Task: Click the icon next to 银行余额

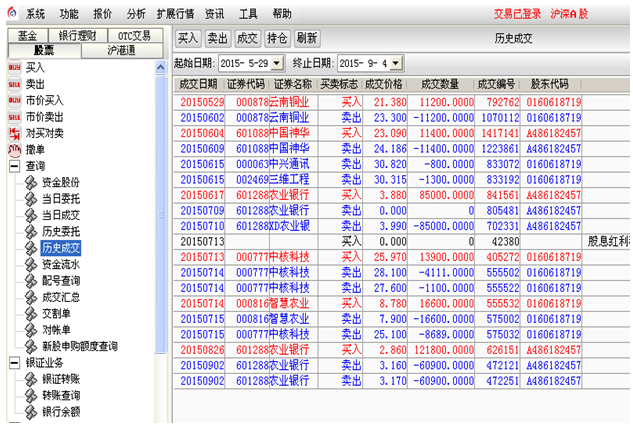Action: [31, 412]
